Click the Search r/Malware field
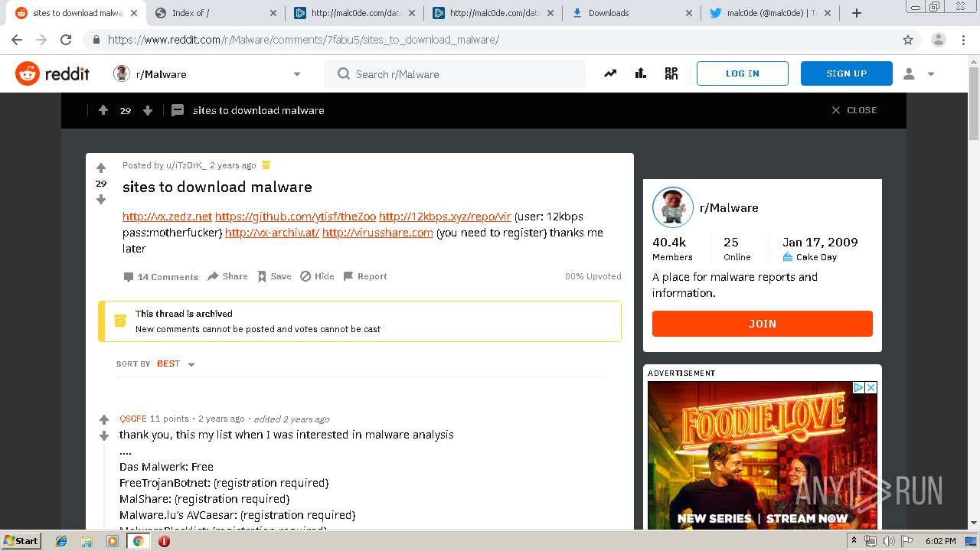This screenshot has height=551, width=980. [455, 74]
